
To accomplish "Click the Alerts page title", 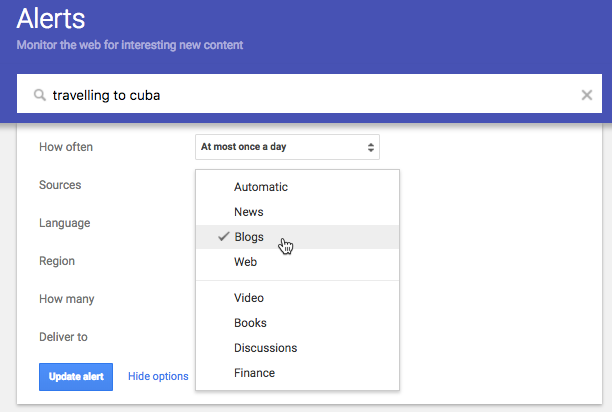I will [x=51, y=19].
